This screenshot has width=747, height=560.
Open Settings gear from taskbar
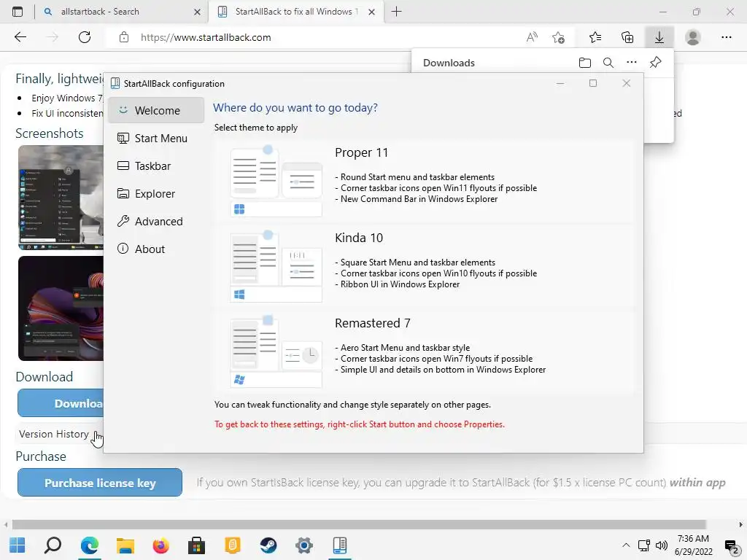coord(304,545)
